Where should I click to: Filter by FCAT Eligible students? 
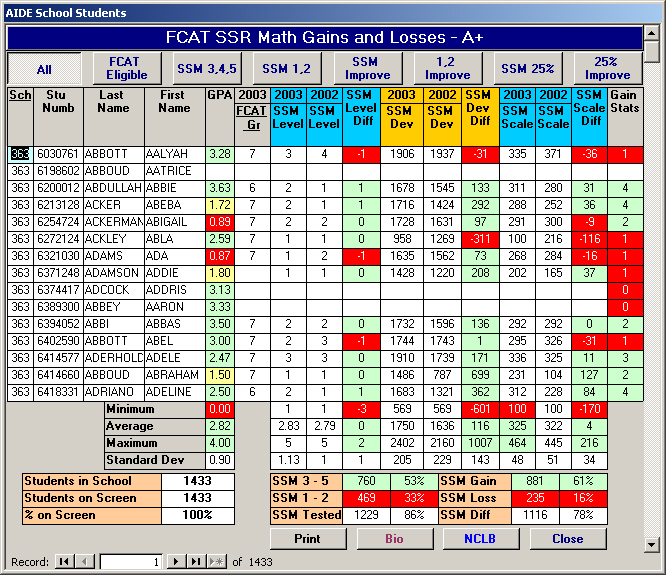[x=127, y=69]
